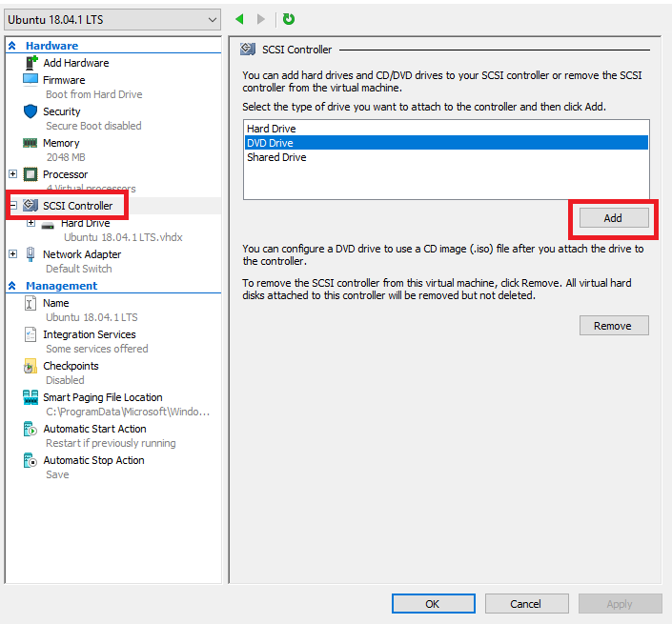Click the Integration Services icon
The height and width of the screenshot is (624, 672).
(x=30, y=334)
